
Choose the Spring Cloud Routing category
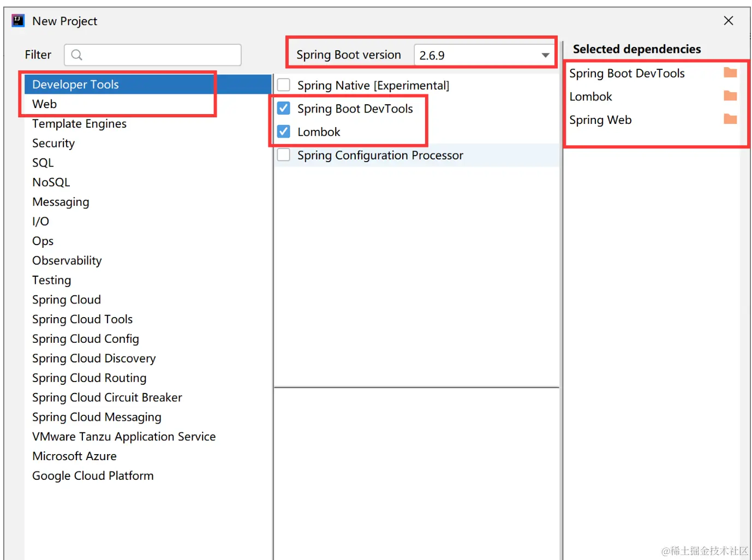148,378
